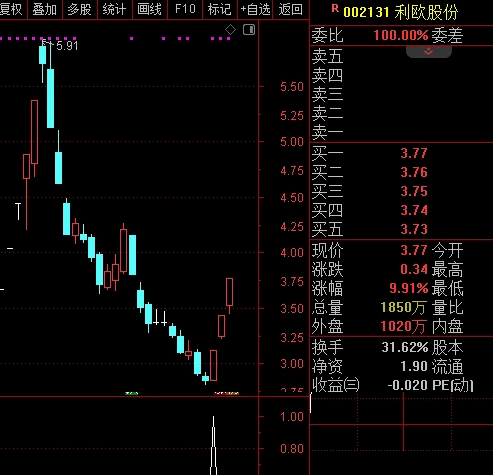
Task: Click the 买三 bid price 3.75
Action: (414, 191)
